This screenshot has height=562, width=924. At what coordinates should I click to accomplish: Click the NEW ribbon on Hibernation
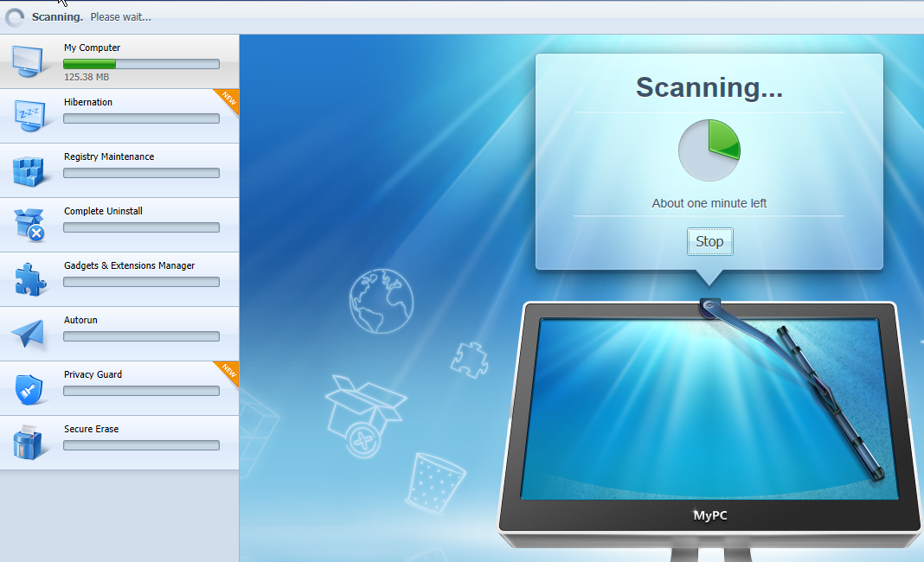tap(228, 99)
